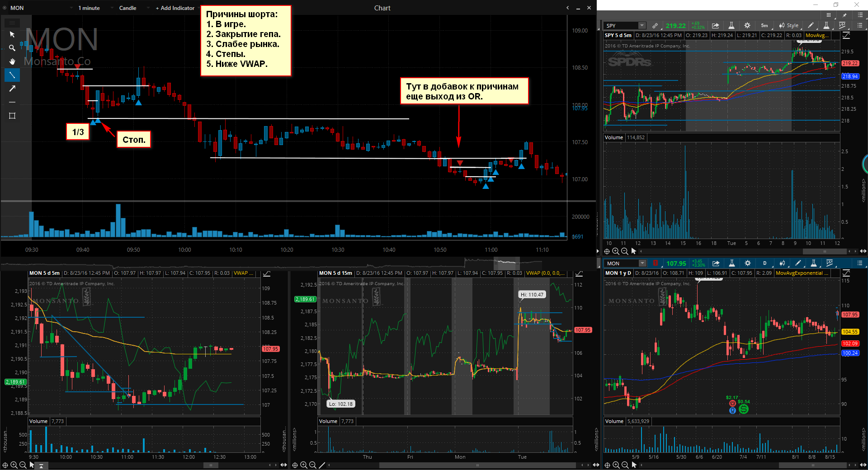868x470 pixels.
Task: Click MovAvg study label on SPY chart
Action: (x=817, y=35)
